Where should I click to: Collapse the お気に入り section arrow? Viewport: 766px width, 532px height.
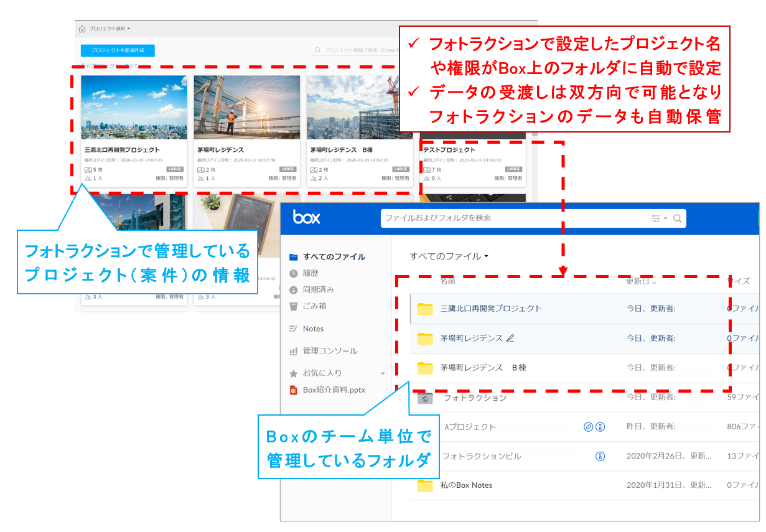tap(383, 374)
